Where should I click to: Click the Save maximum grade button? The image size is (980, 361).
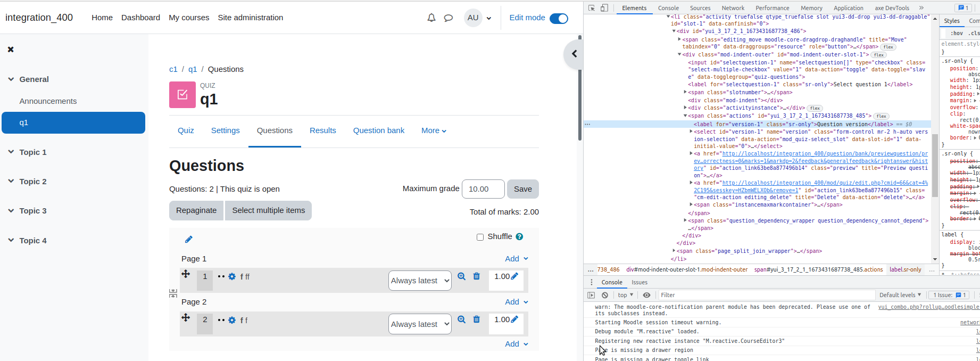523,189
